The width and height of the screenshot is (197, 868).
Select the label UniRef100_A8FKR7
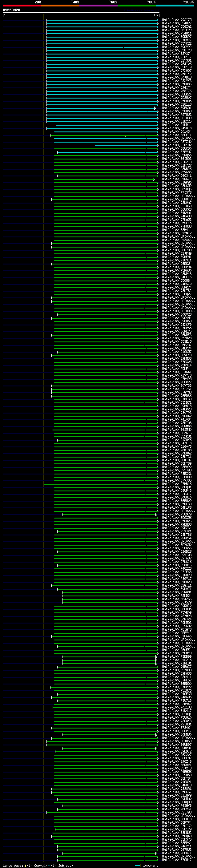pos(177,382)
